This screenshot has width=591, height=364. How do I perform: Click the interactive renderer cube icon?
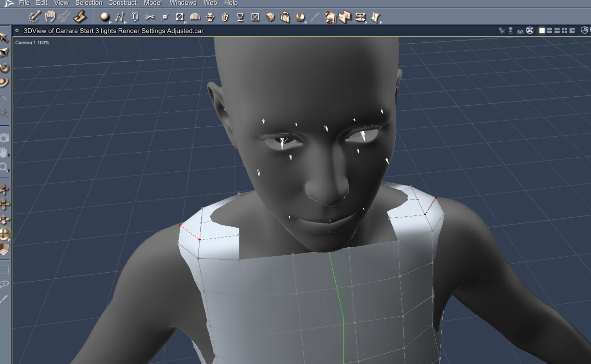point(585,30)
